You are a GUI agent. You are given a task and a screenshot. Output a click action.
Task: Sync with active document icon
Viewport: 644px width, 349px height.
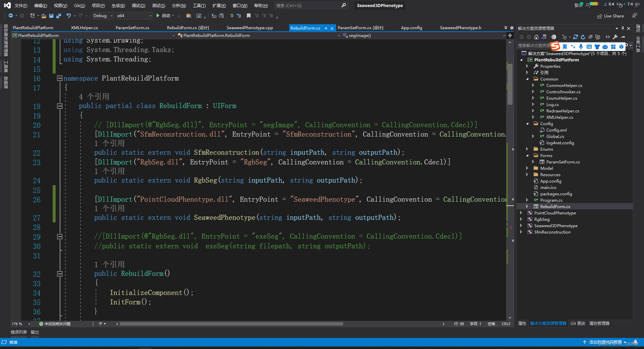576,37
